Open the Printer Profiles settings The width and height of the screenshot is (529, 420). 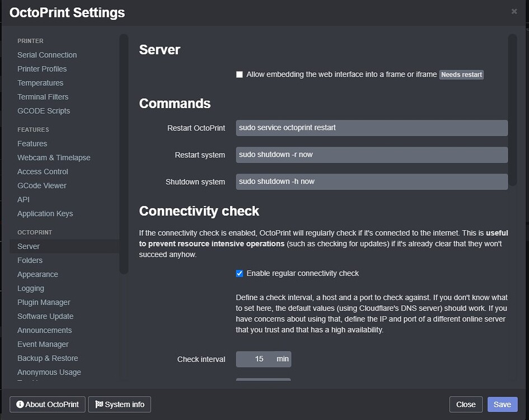(x=42, y=68)
